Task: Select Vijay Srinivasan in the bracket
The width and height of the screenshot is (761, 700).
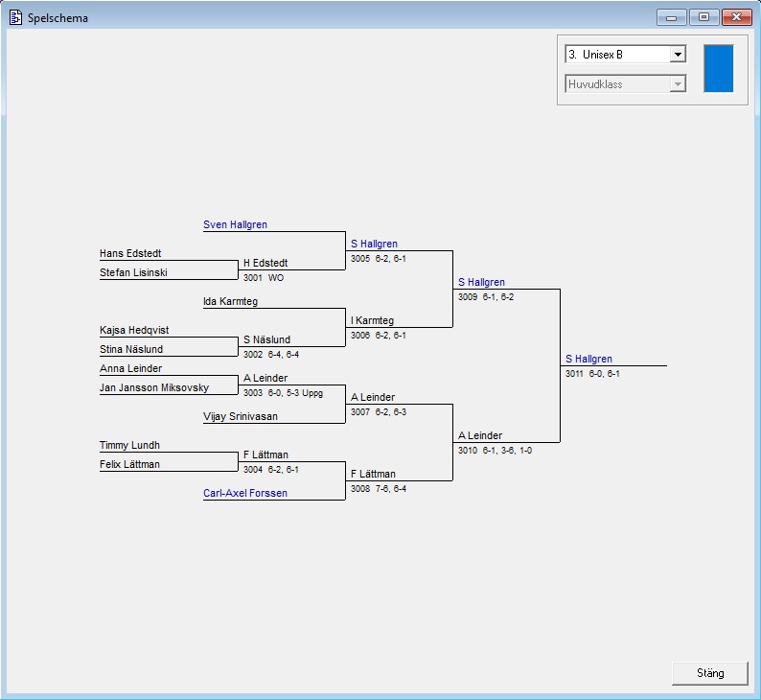Action: 241,416
